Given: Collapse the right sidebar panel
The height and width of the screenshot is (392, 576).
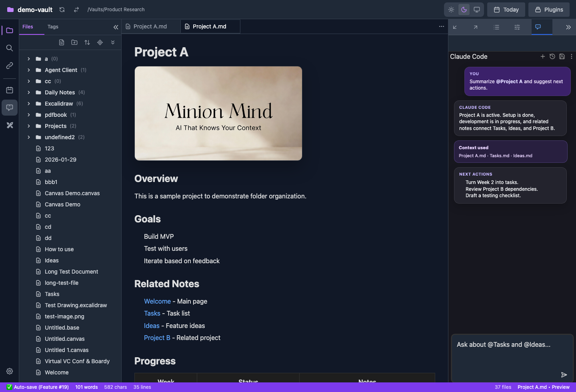Looking at the screenshot, I should pyautogui.click(x=568, y=27).
